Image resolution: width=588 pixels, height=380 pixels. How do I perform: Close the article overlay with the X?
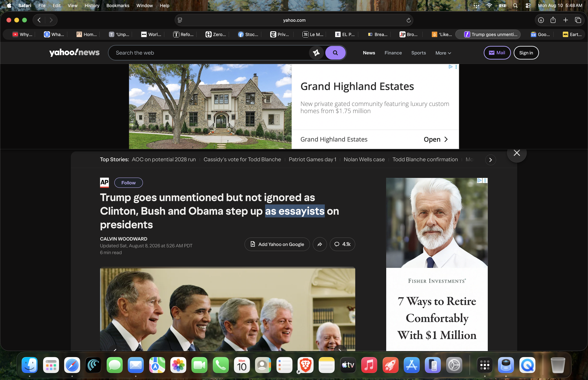point(516,153)
